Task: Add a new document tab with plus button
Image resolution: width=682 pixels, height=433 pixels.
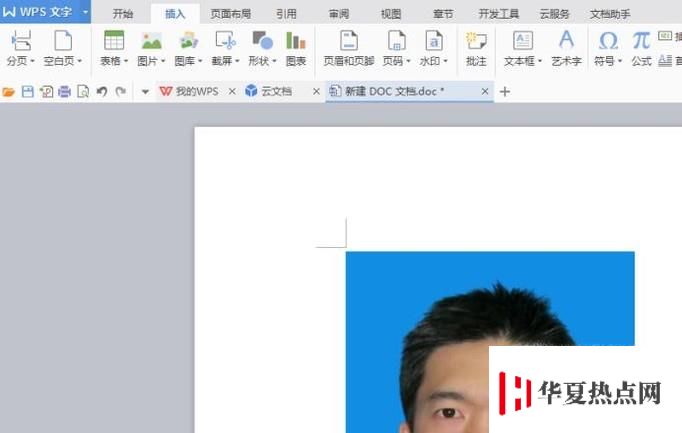Action: point(505,92)
